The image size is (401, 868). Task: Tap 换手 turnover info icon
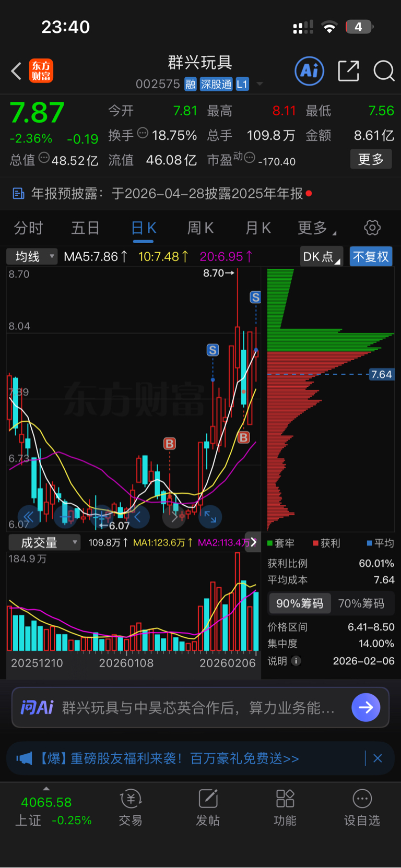click(x=143, y=133)
